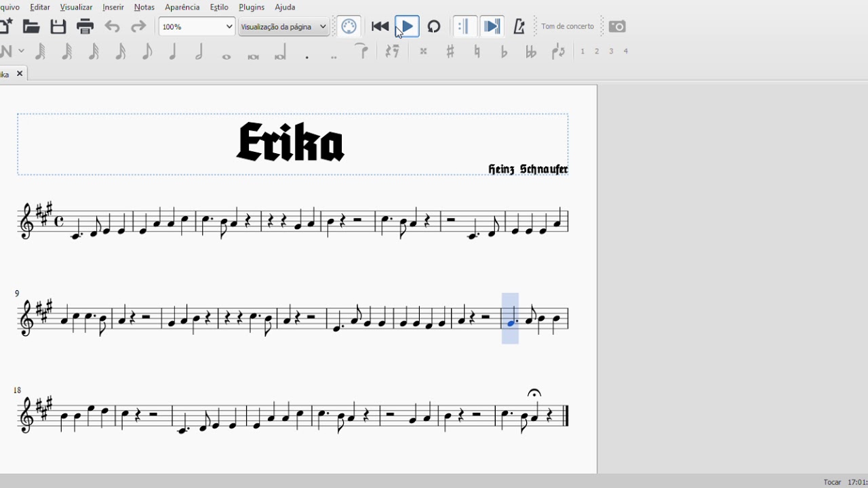
Task: Open the Ajuda menu
Action: (x=285, y=7)
